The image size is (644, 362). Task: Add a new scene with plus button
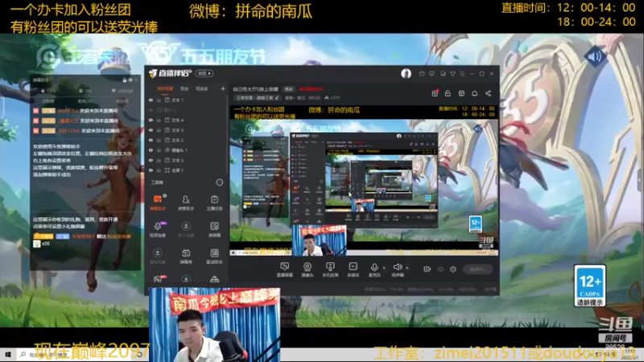tap(223, 88)
